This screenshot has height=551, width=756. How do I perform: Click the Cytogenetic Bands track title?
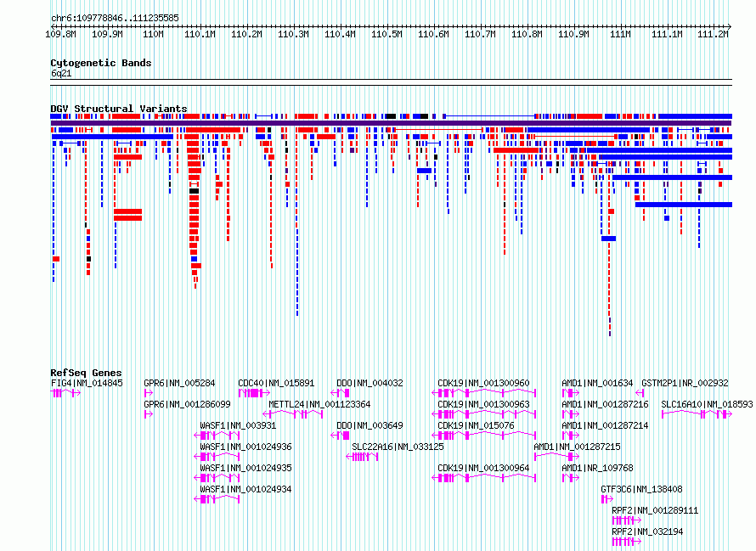pos(101,63)
